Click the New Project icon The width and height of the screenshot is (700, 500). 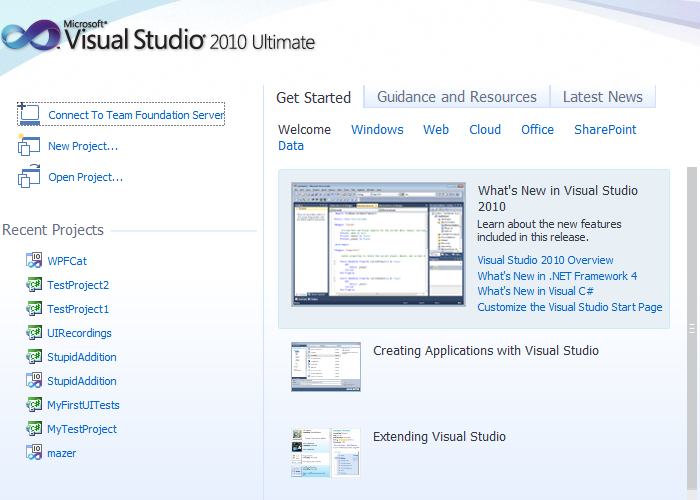29,146
